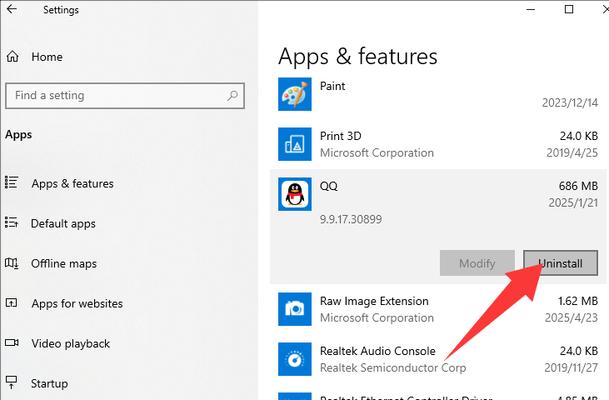Minimize the Settings window

pyautogui.click(x=531, y=9)
